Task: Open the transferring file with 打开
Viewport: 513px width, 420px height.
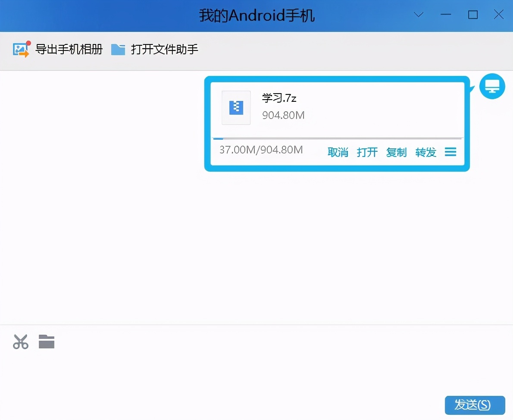Action: 367,152
